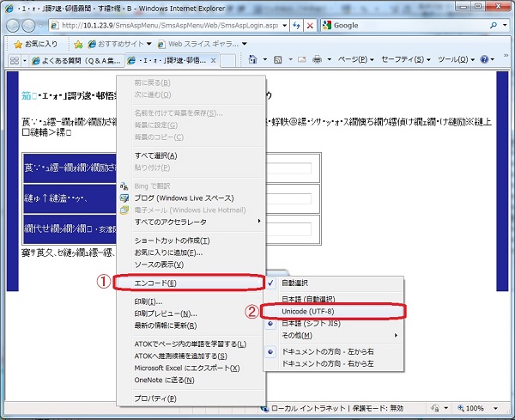Open the セーフティ(S) menu
The width and height of the screenshot is (515, 420).
tap(406, 59)
